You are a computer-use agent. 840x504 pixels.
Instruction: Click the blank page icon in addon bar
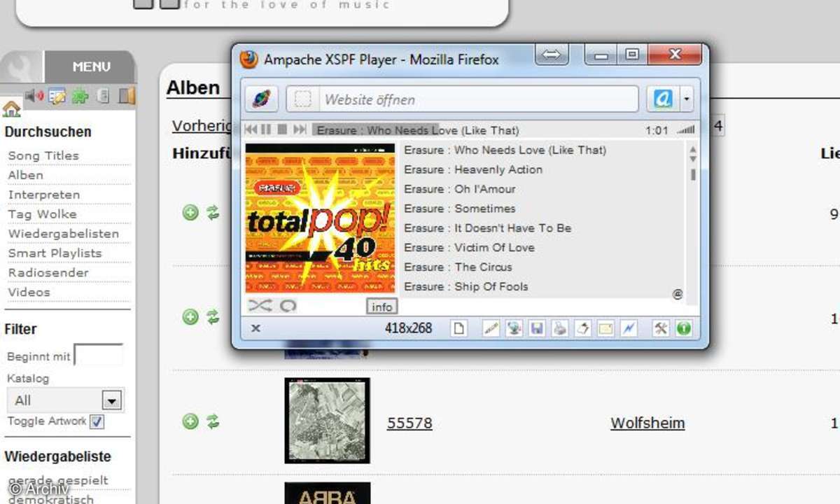click(x=458, y=328)
